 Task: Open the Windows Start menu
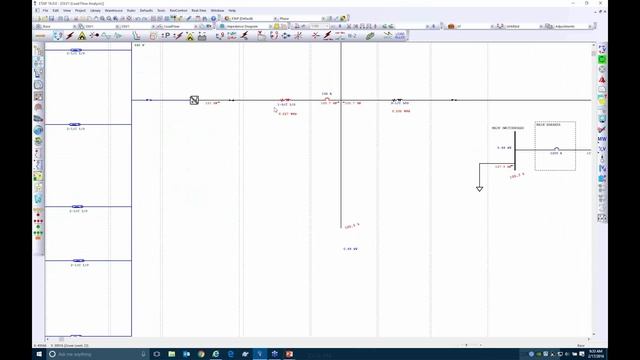click(39, 354)
